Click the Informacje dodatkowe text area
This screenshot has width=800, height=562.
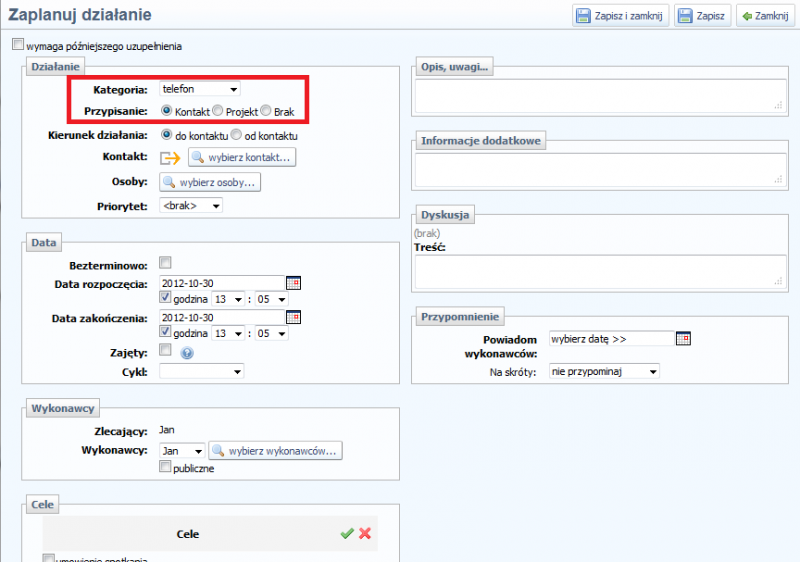point(600,170)
